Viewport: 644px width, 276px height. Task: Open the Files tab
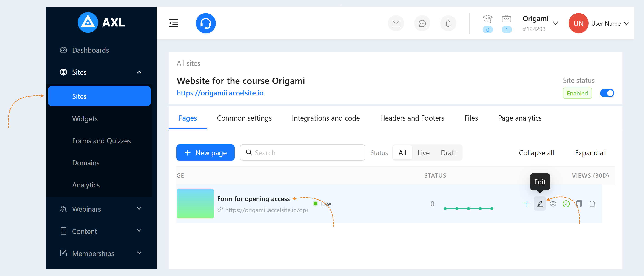pos(471,118)
